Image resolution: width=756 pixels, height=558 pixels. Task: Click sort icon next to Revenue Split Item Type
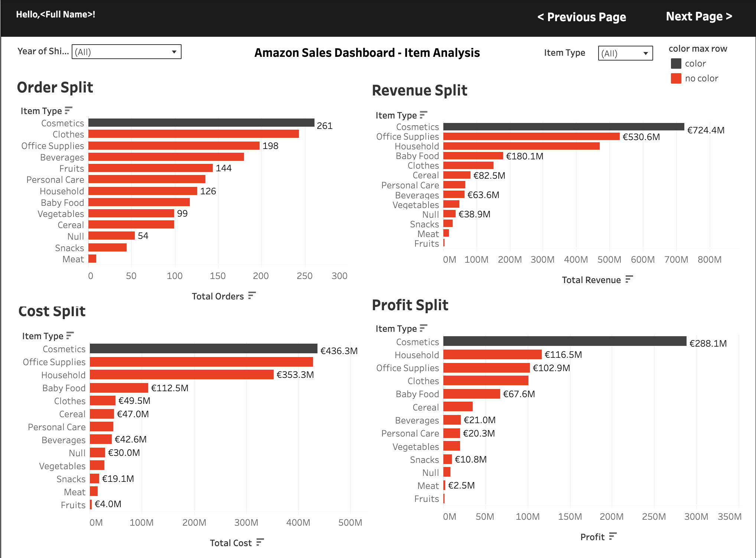pos(423,115)
